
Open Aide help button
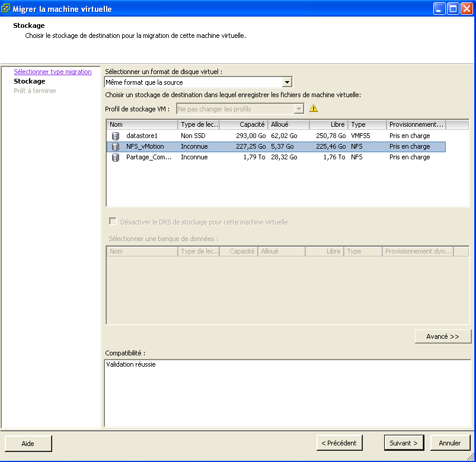pyautogui.click(x=28, y=444)
